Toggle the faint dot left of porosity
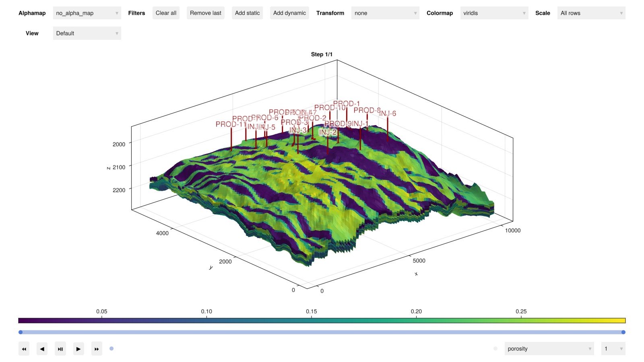The image size is (644, 362). 495,349
